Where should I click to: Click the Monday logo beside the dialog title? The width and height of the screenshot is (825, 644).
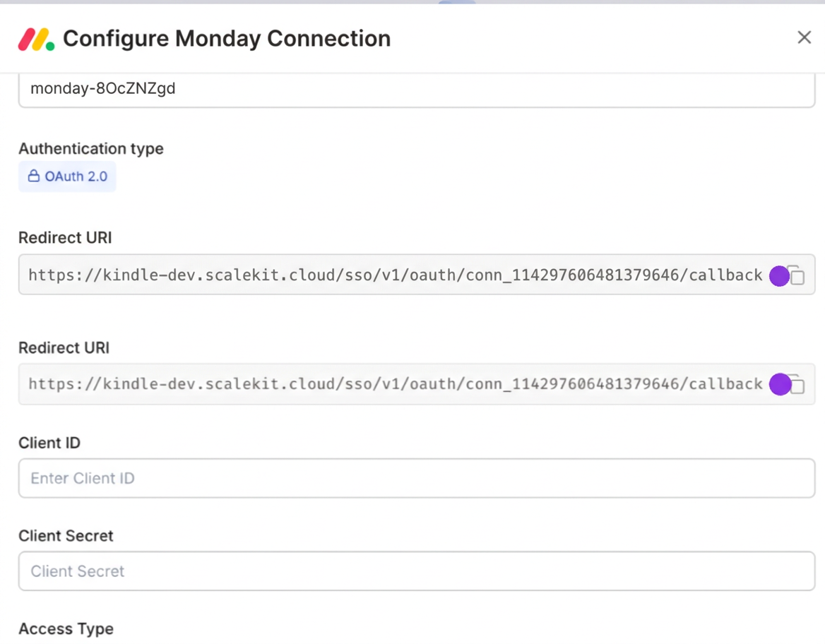pyautogui.click(x=36, y=38)
